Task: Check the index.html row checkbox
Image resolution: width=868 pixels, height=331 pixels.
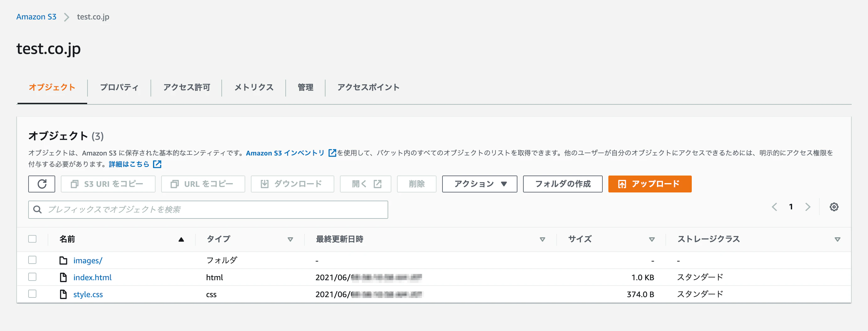Action: [x=32, y=277]
